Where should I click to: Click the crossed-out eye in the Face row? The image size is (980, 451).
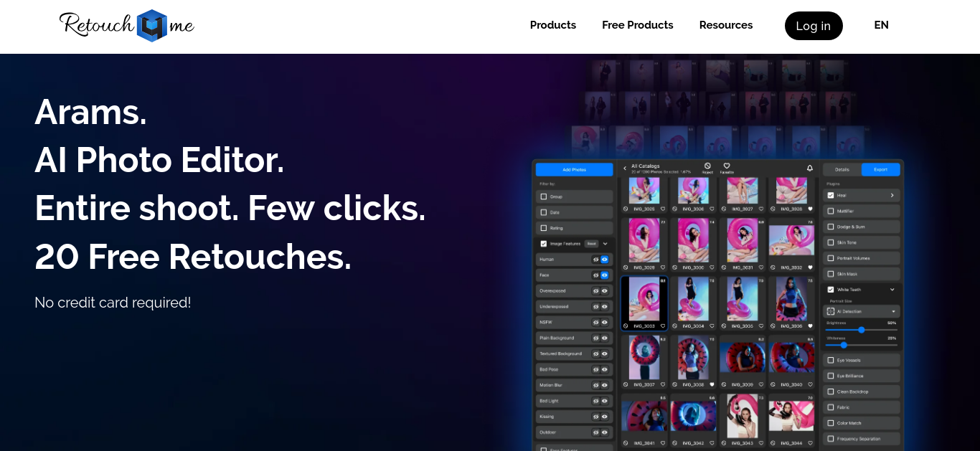click(x=595, y=275)
